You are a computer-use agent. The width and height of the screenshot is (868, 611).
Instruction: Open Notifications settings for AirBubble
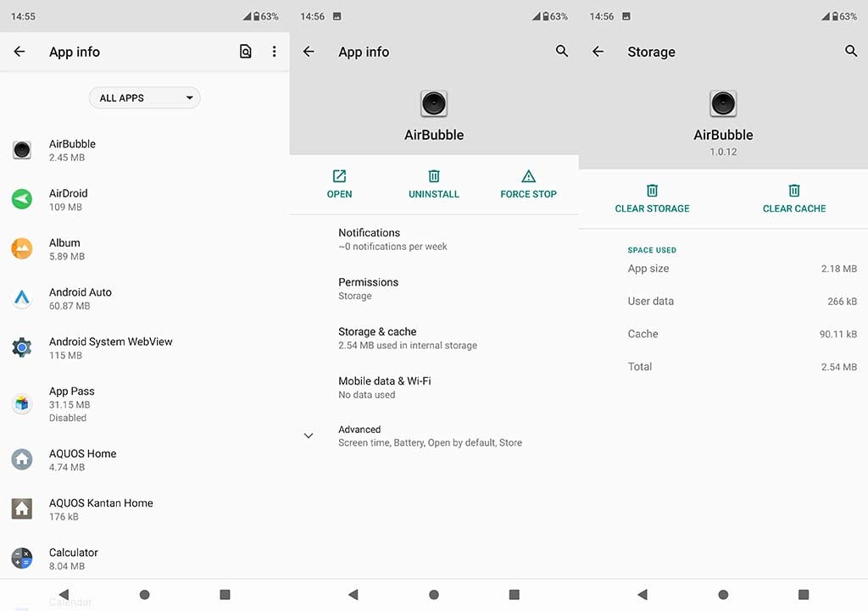coord(434,239)
